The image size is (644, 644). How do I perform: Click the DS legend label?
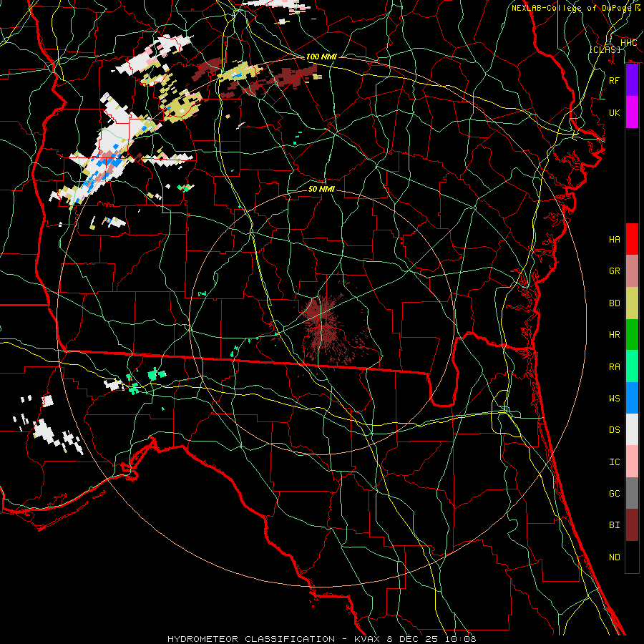coord(614,430)
